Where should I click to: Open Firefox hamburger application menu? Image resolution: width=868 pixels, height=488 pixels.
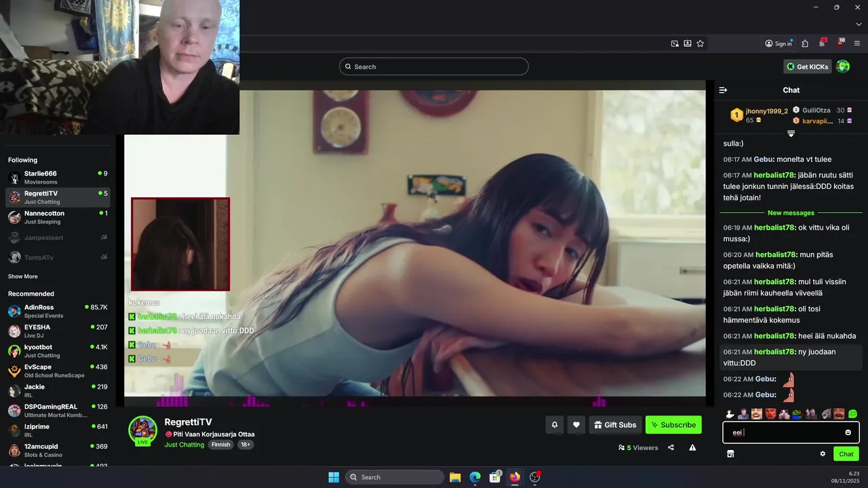point(857,43)
